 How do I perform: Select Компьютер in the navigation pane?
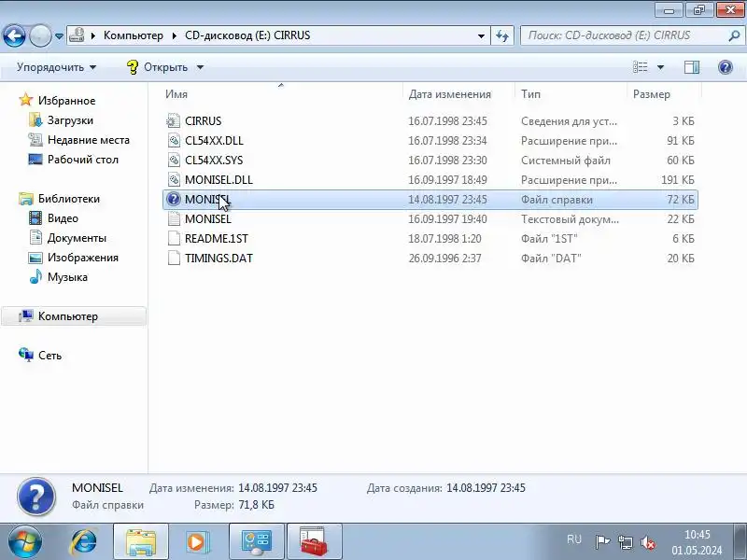(x=74, y=316)
